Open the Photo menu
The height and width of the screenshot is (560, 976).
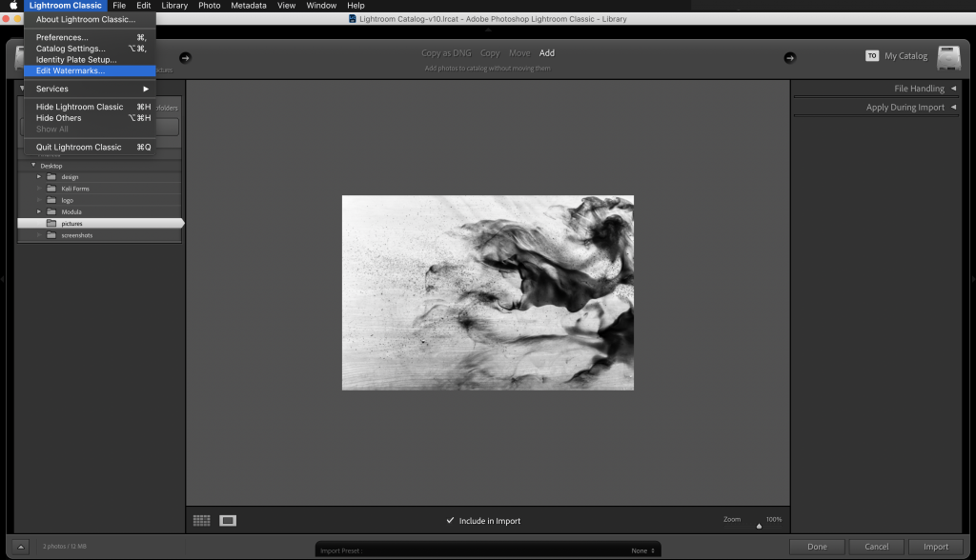(209, 5)
